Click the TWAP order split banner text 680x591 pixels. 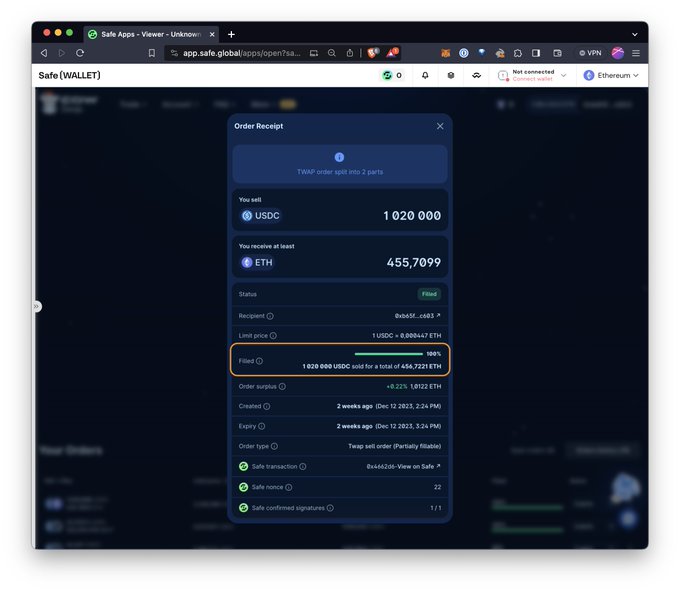point(340,172)
